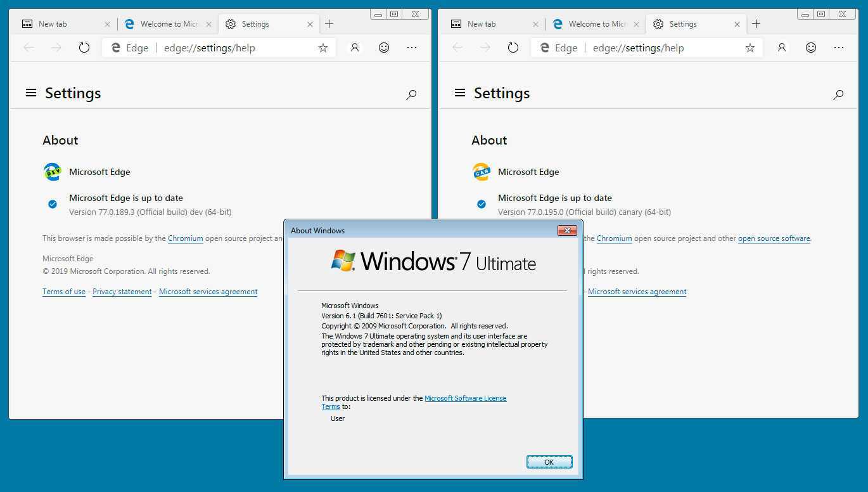
Task: Click the Refresh icon in the Dev Edge window
Action: tap(84, 48)
